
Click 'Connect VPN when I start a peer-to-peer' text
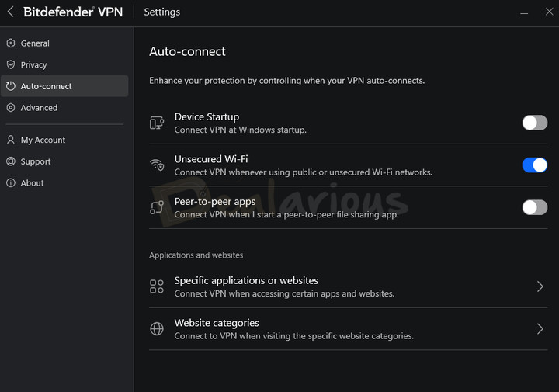click(x=286, y=214)
